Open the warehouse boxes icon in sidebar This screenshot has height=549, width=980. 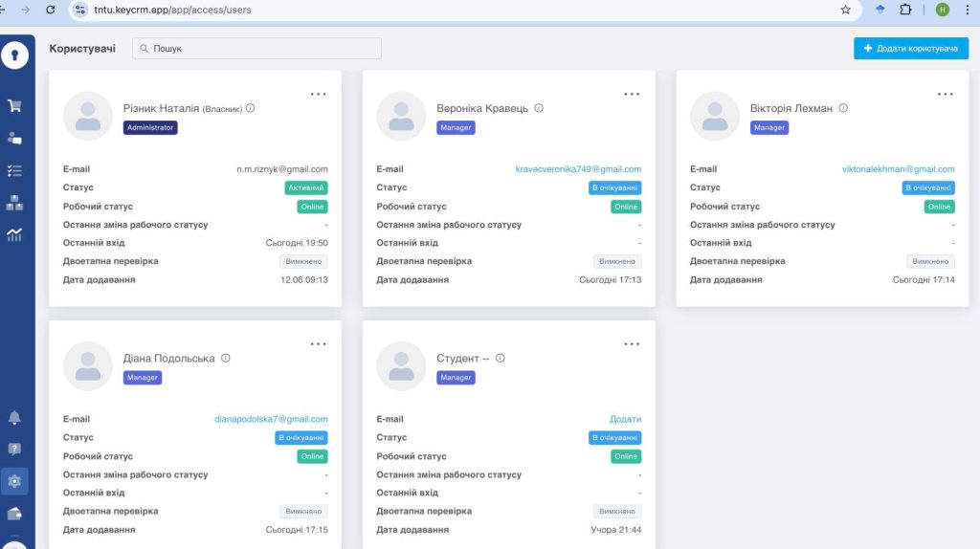[14, 203]
